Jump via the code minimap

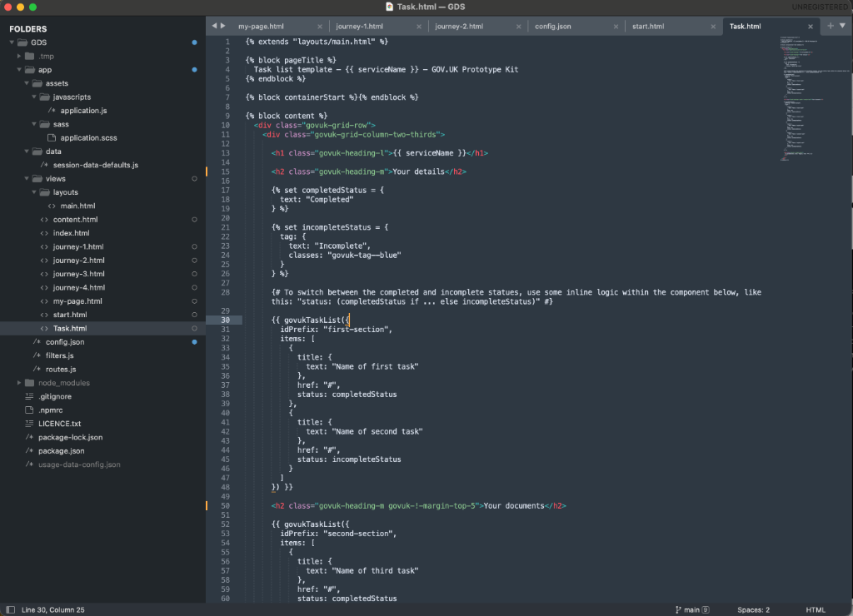[x=815, y=98]
